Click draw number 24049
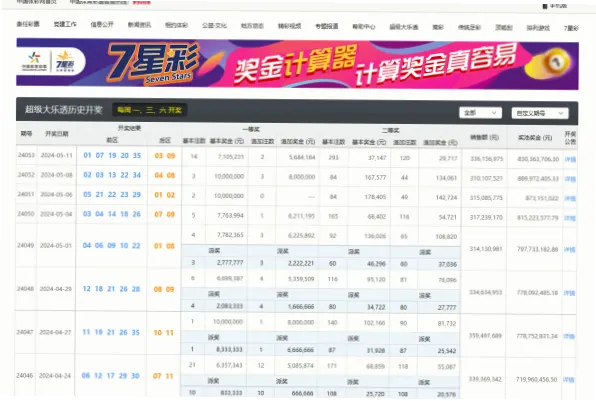 pos(25,245)
